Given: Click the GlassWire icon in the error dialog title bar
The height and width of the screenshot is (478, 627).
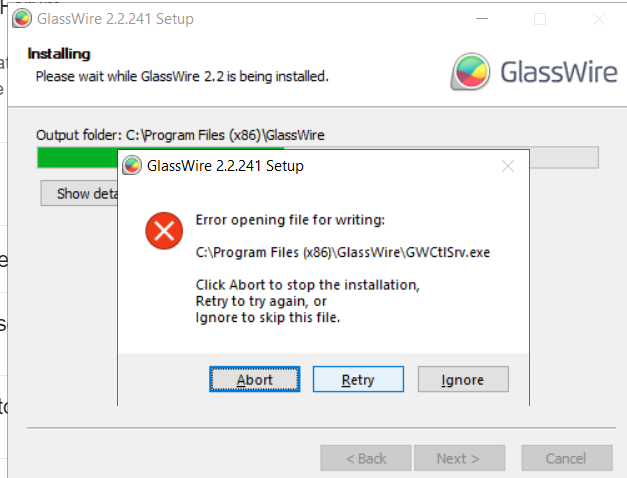Looking at the screenshot, I should pyautogui.click(x=132, y=166).
